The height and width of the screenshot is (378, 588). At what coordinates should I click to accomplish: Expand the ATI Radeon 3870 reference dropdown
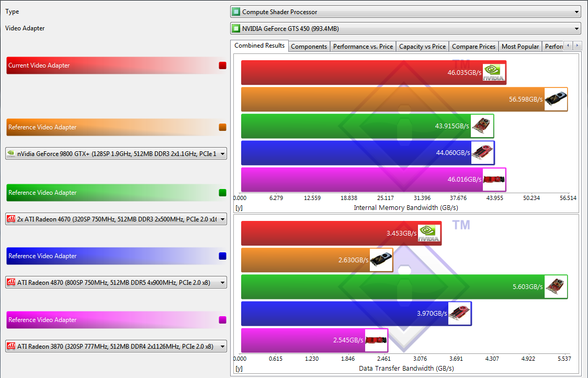click(x=116, y=346)
